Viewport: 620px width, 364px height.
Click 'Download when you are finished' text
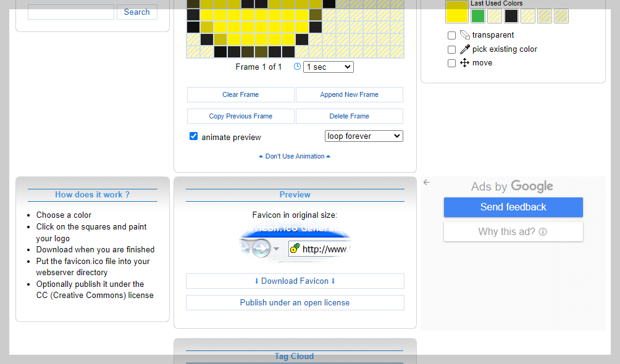(95, 250)
